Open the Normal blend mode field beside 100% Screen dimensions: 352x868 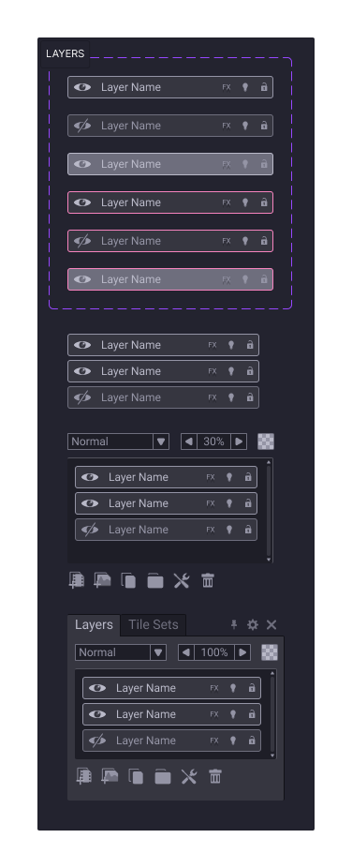[x=121, y=652]
